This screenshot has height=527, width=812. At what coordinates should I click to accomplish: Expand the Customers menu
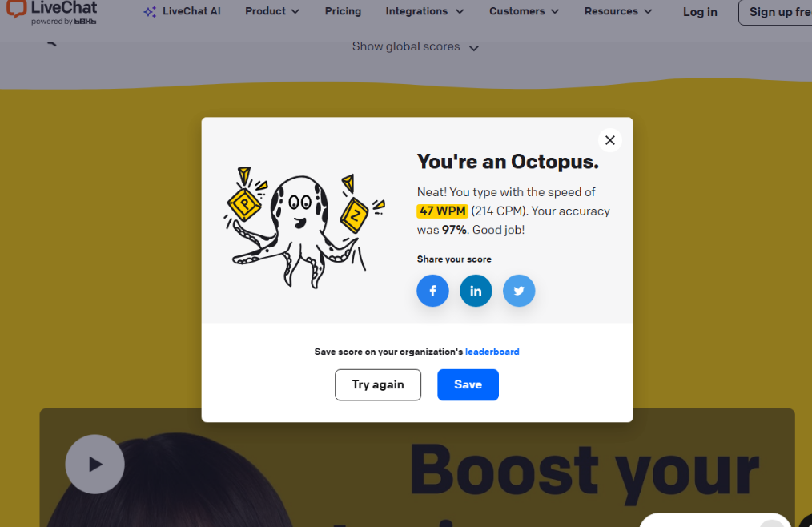(524, 11)
